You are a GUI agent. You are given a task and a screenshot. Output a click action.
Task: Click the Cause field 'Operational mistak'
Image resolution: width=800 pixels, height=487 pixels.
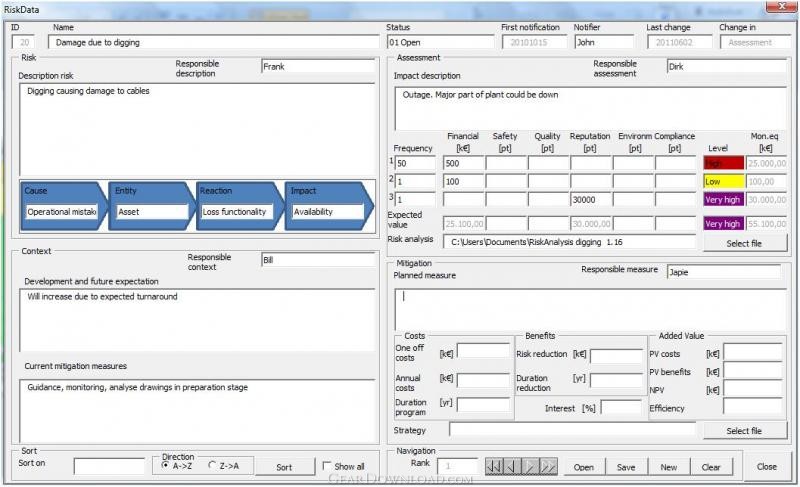[x=62, y=212]
